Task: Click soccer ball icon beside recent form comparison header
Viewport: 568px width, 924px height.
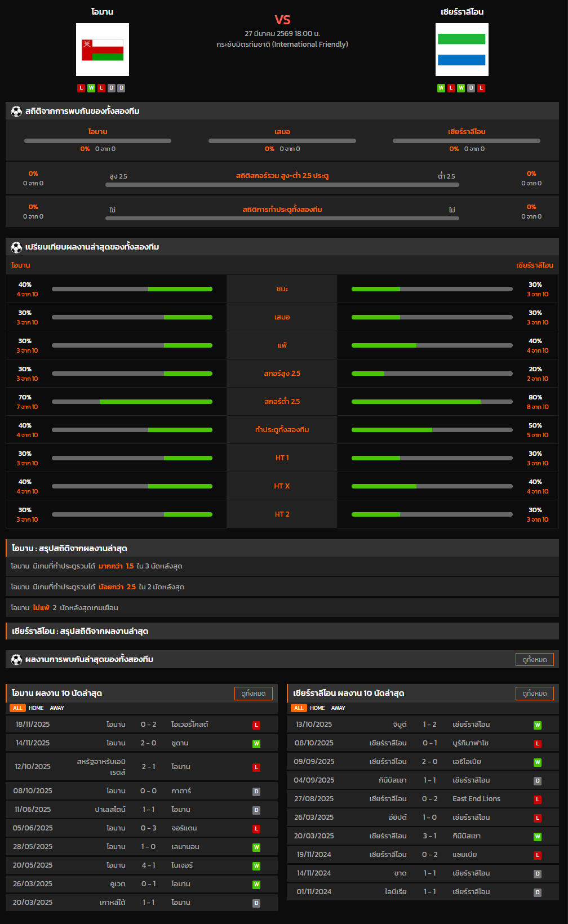Action: click(16, 247)
